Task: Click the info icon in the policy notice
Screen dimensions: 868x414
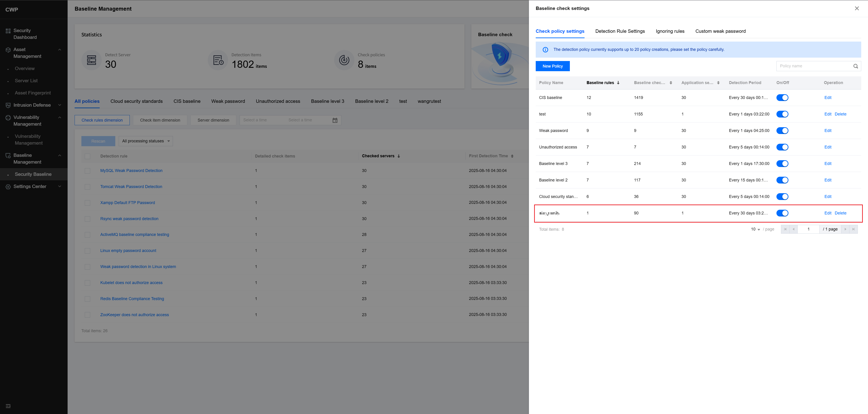Action: coord(545,49)
